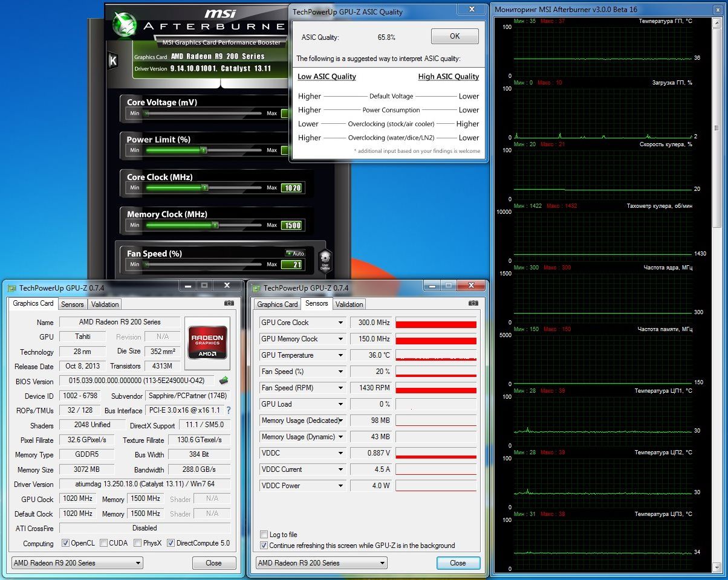Screen dimensions: 728x580
Task: Toggle the CUDA checkbox
Action: [x=104, y=543]
